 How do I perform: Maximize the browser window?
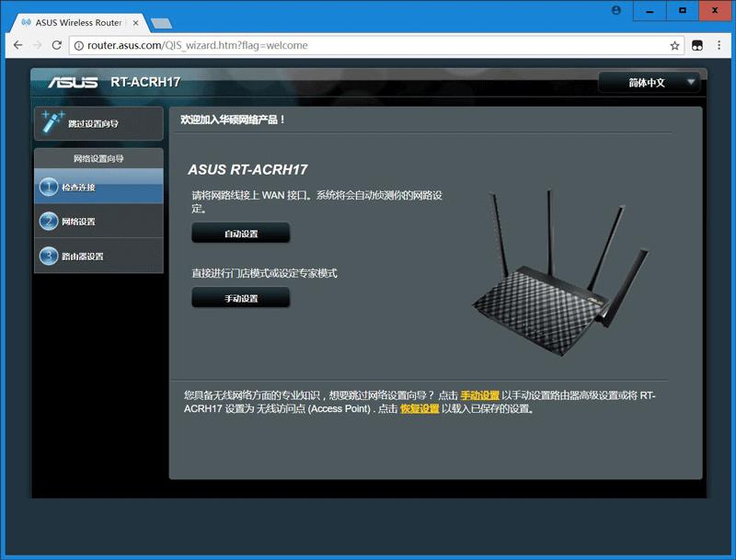683,11
